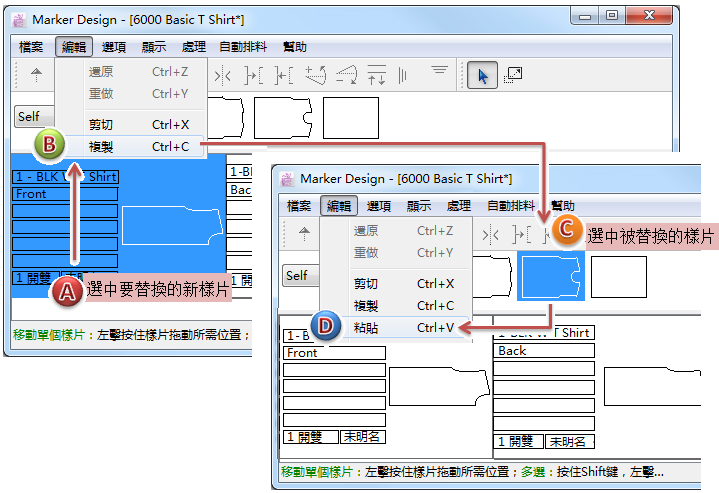Click the rotate piece icon with curved arrow
This screenshot has height=493, width=719.
coord(316,75)
